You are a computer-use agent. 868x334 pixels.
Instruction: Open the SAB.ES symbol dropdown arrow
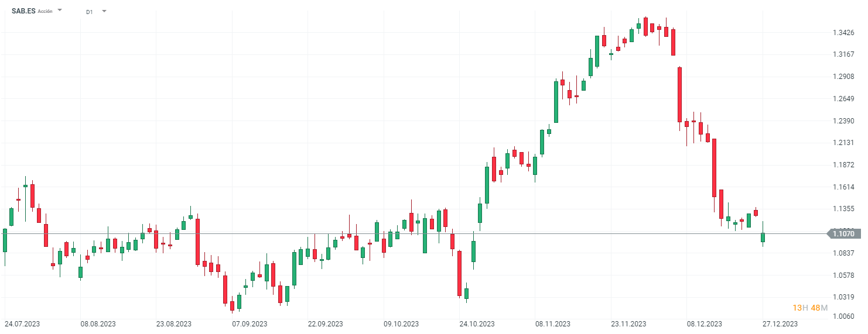[x=60, y=10]
